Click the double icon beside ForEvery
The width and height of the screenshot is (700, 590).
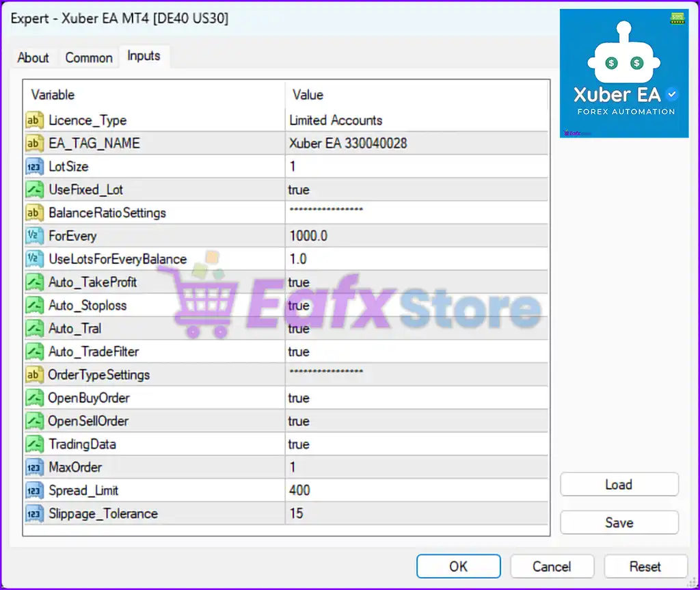pyautogui.click(x=34, y=236)
